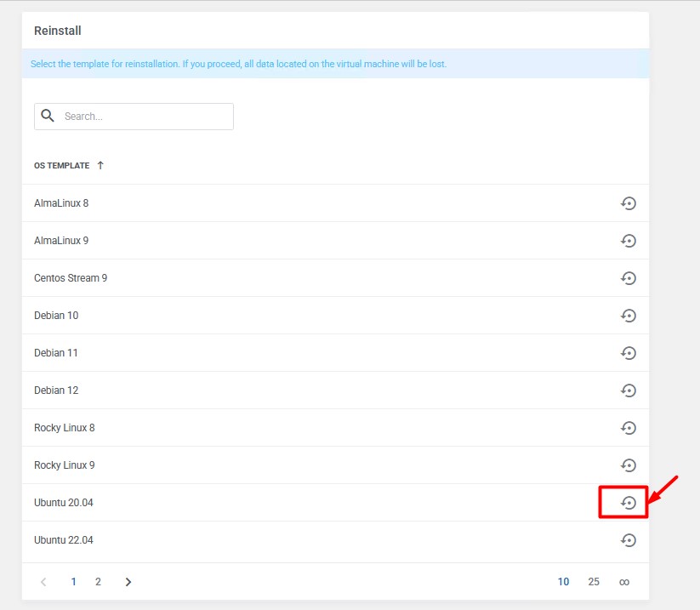The height and width of the screenshot is (610, 700).
Task: Go to the next page with the right chevron
Action: tap(128, 582)
